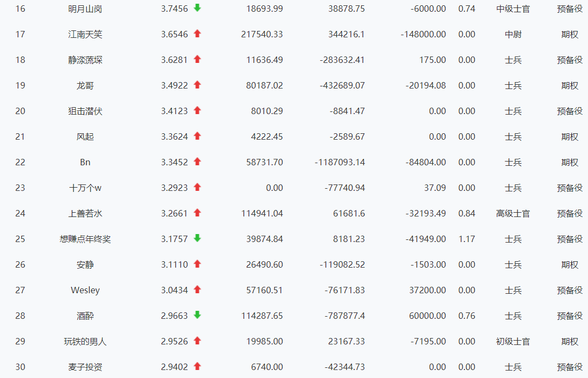Click red up arrow in 龙哥 row

[x=197, y=84]
